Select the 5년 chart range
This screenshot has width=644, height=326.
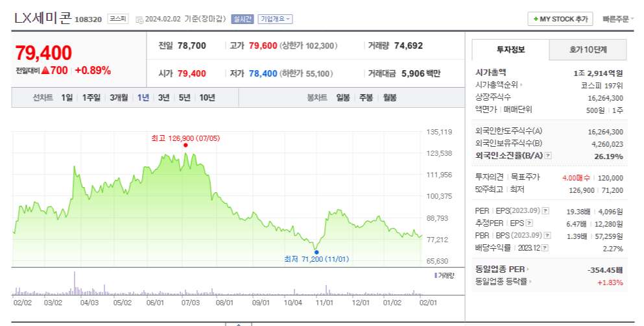tap(184, 98)
